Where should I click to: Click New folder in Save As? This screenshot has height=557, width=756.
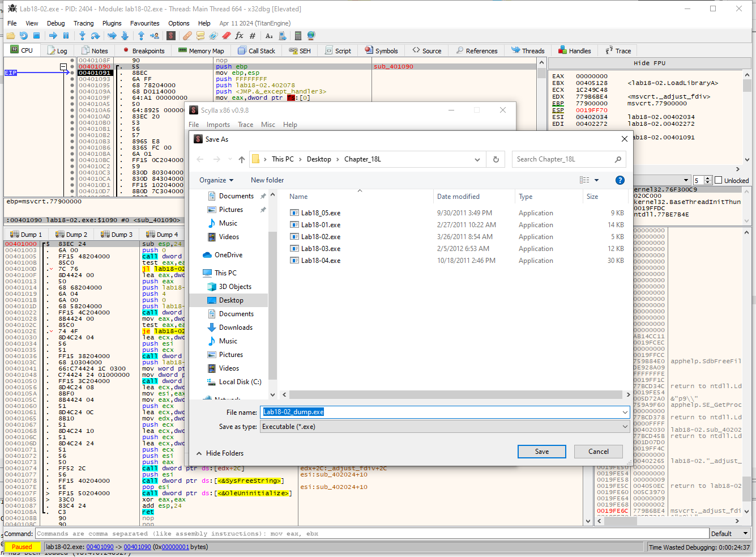(267, 180)
